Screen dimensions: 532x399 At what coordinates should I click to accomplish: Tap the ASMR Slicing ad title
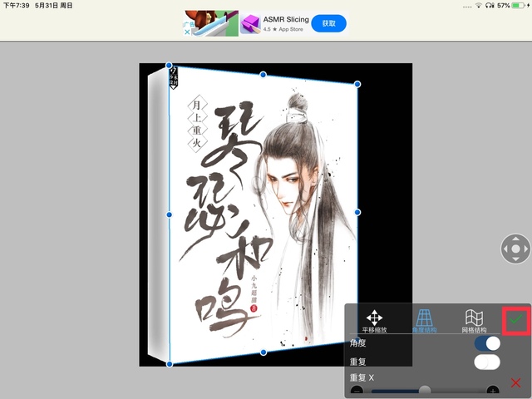pyautogui.click(x=285, y=18)
